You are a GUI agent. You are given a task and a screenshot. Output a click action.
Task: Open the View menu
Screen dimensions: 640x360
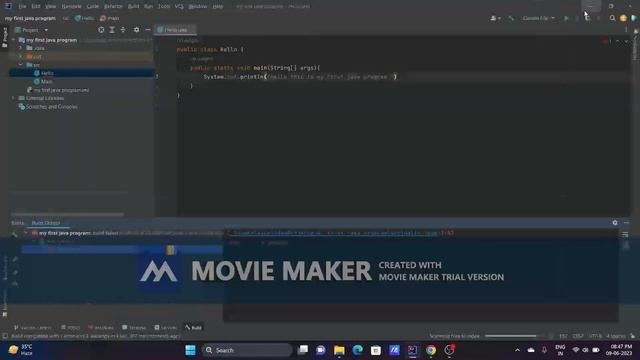[x=51, y=7]
